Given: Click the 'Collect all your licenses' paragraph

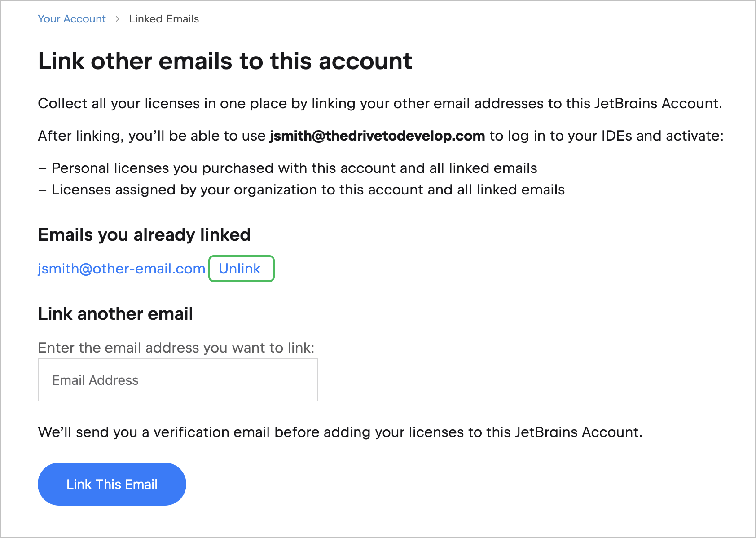Looking at the screenshot, I should (269, 104).
